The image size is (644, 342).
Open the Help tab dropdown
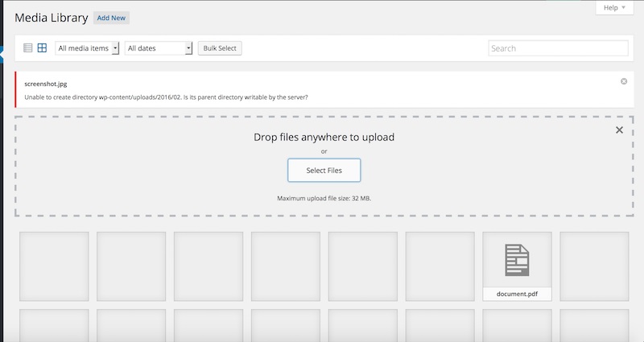pos(616,8)
